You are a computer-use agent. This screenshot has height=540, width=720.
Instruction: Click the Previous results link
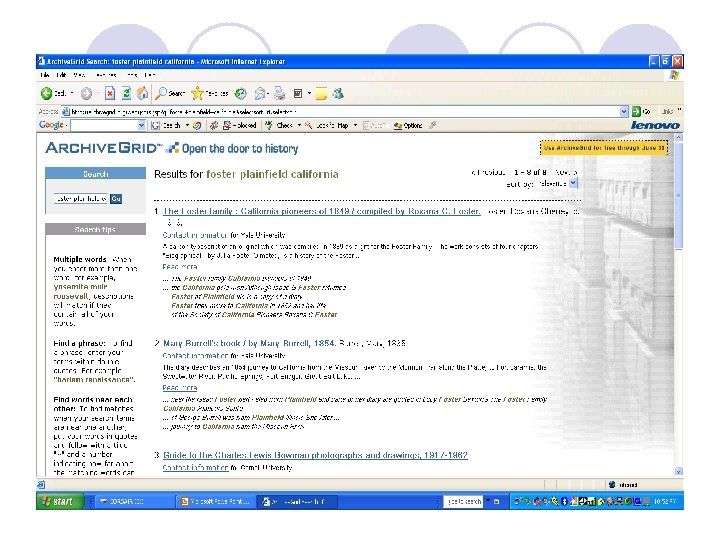click(x=488, y=172)
